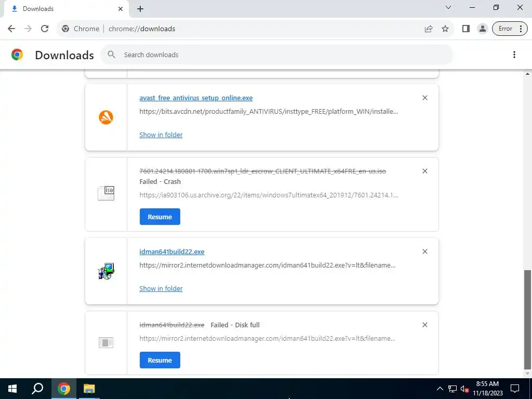Click the page vertical scrollbar thumb
Screen dimensions: 532x399
527,320
